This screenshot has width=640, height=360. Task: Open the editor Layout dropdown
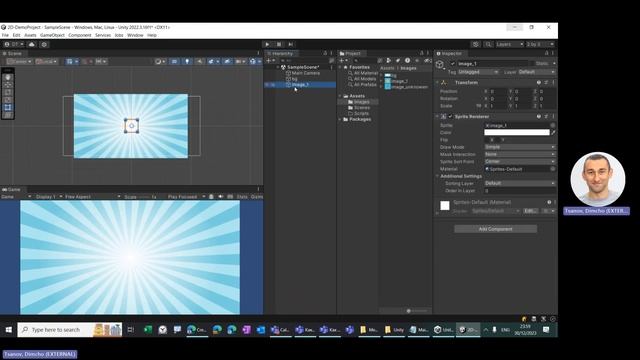(540, 44)
